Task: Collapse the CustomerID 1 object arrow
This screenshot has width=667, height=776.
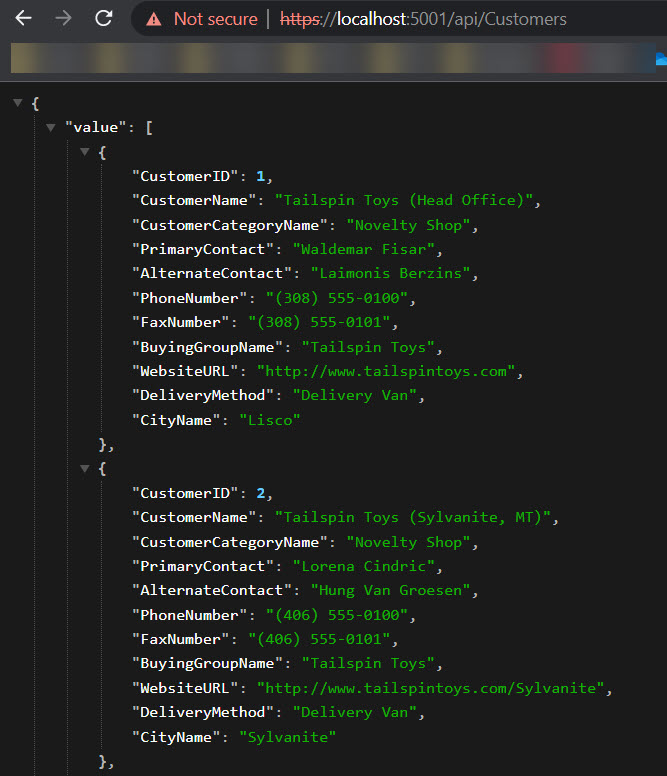Action: pos(85,151)
